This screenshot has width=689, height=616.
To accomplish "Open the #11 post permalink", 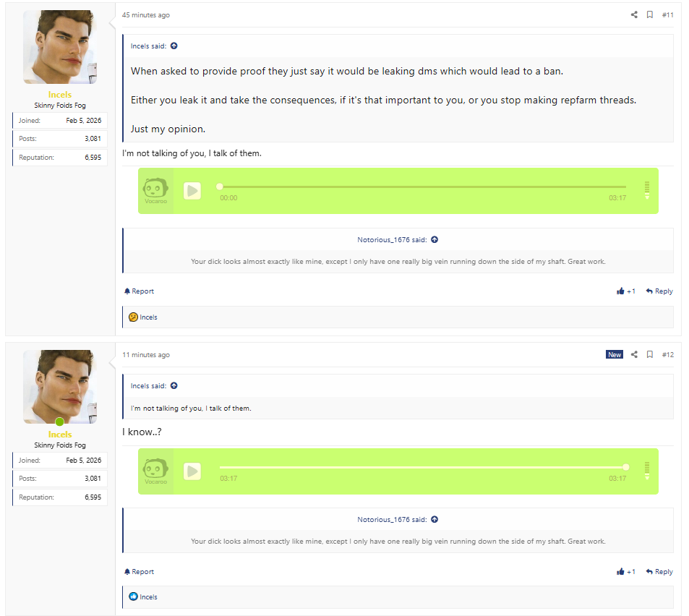I will point(667,14).
